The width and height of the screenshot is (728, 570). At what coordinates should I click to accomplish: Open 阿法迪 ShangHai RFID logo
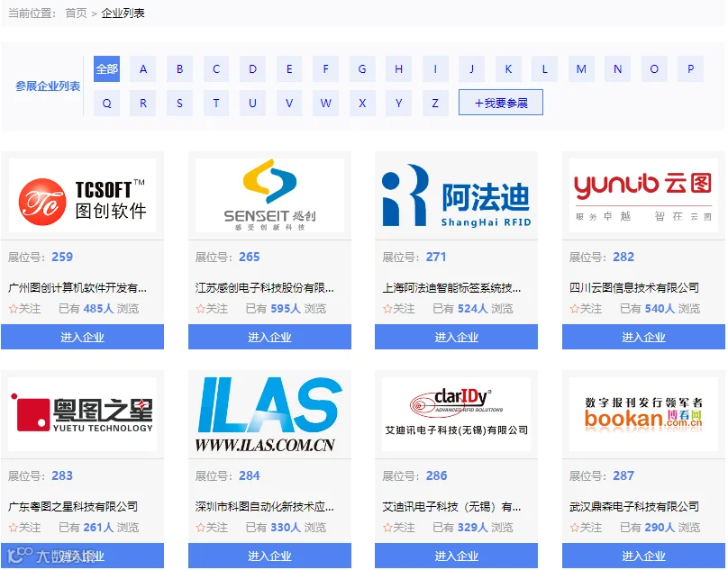(457, 195)
